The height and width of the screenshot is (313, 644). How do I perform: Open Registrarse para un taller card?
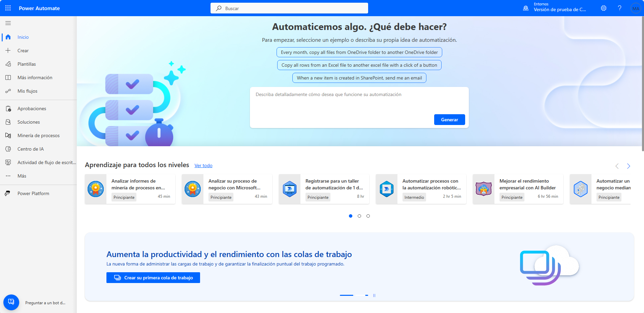pos(324,189)
